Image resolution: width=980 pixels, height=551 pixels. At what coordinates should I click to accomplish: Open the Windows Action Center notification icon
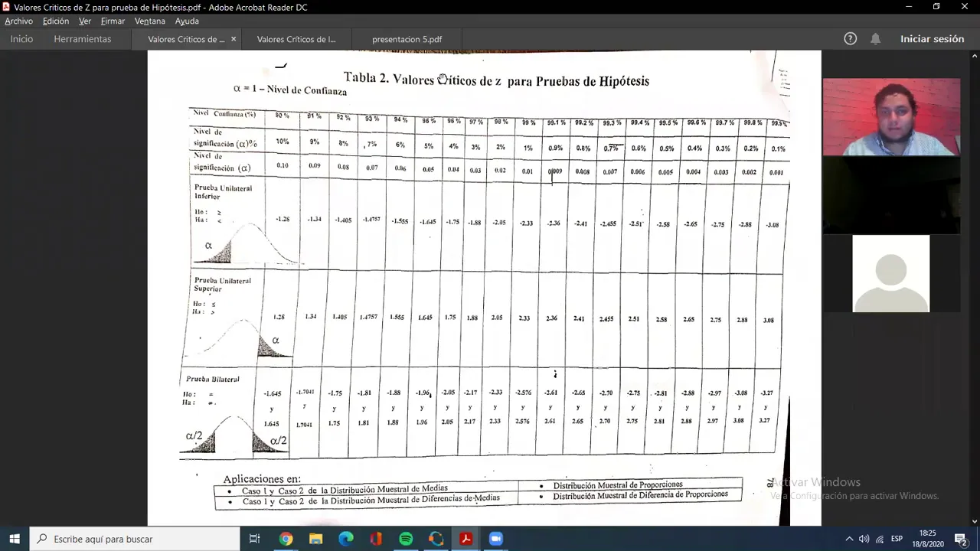(x=961, y=539)
